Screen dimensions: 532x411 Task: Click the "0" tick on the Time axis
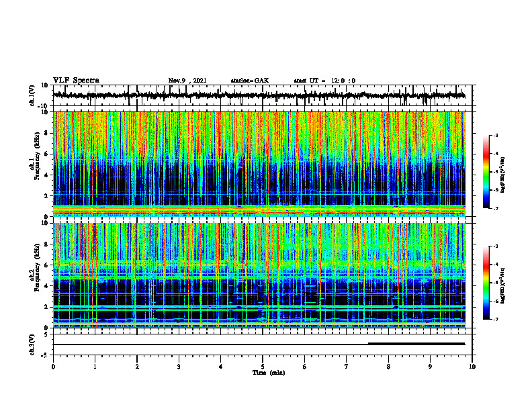click(53, 367)
